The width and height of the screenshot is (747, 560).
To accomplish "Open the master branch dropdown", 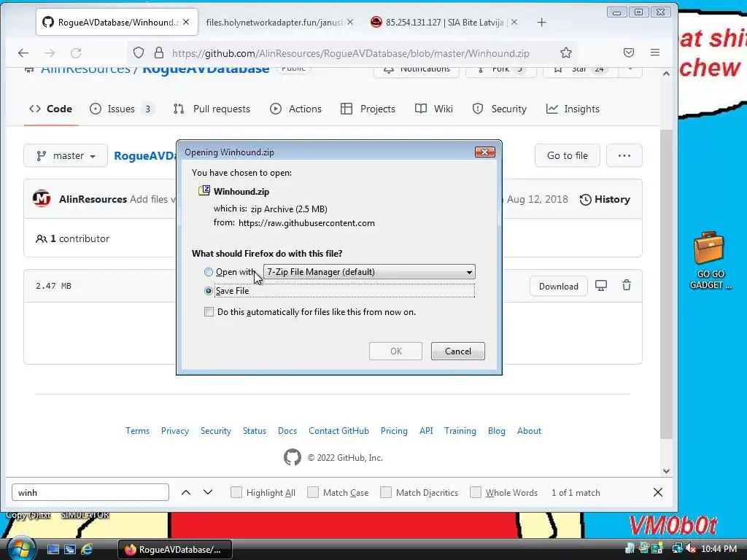I will tap(66, 156).
